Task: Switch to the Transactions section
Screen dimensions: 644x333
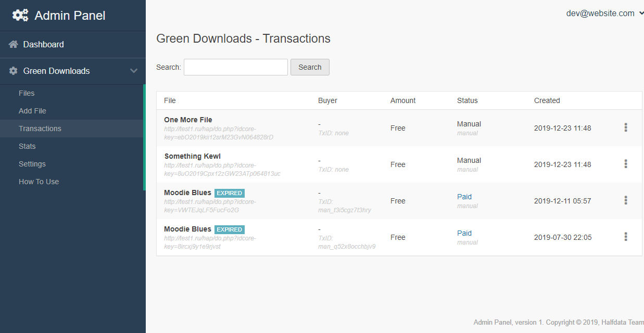Action: pyautogui.click(x=40, y=128)
